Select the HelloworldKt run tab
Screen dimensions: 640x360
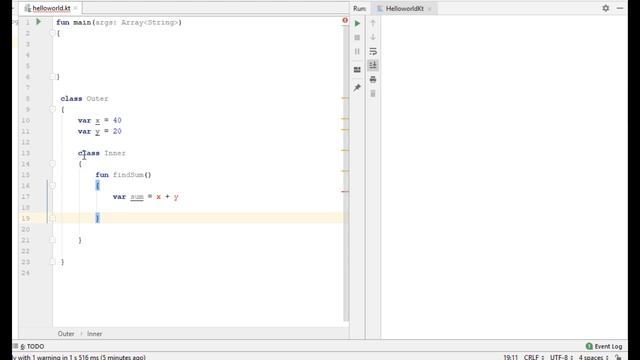coord(404,9)
